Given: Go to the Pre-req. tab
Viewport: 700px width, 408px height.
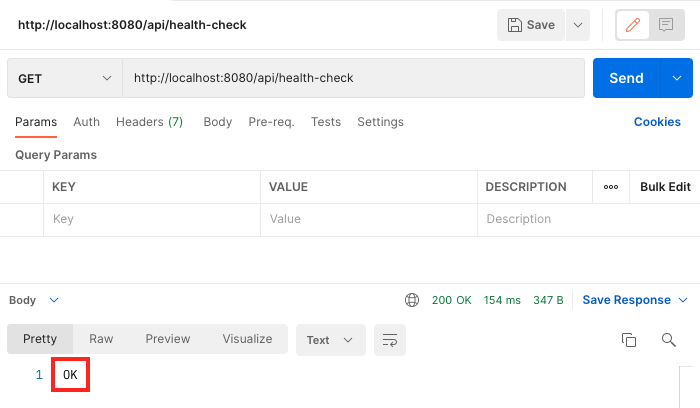Looking at the screenshot, I should (271, 122).
